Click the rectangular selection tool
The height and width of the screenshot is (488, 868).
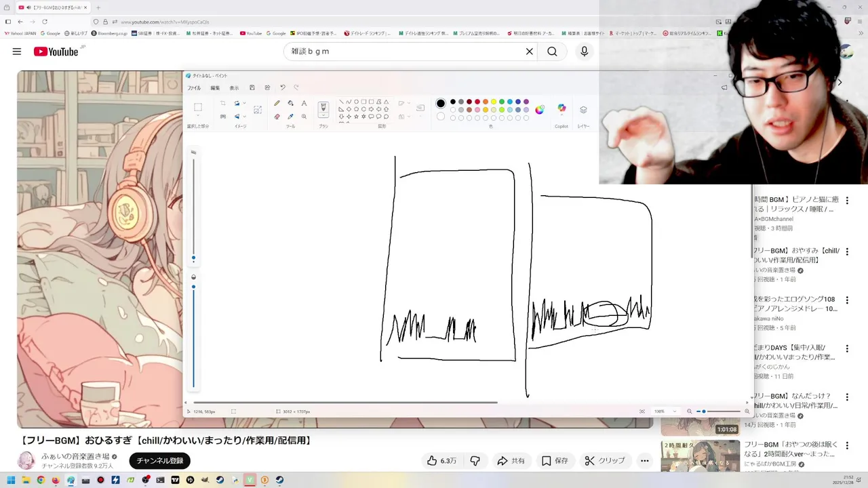tap(198, 107)
